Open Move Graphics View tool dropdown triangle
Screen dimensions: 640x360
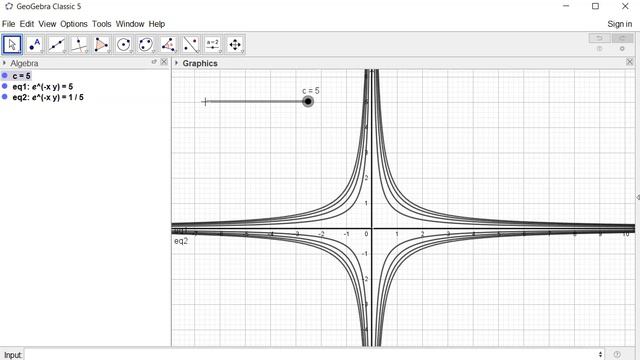242,52
